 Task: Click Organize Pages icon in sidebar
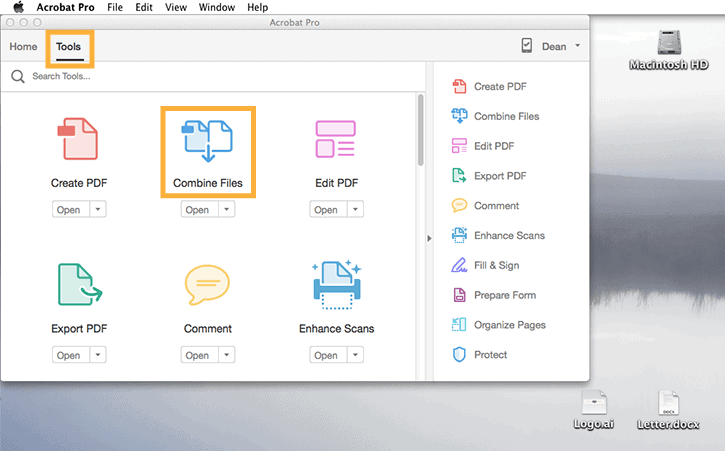click(x=459, y=325)
